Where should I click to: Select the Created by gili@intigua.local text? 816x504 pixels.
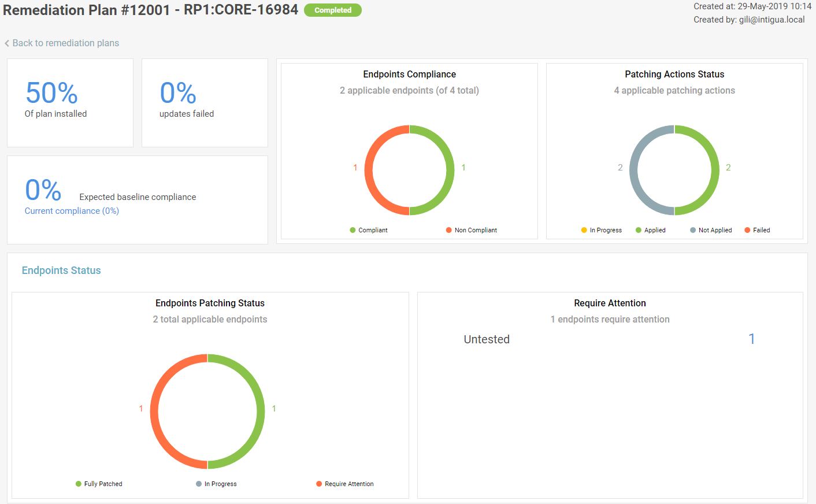pyautogui.click(x=749, y=20)
